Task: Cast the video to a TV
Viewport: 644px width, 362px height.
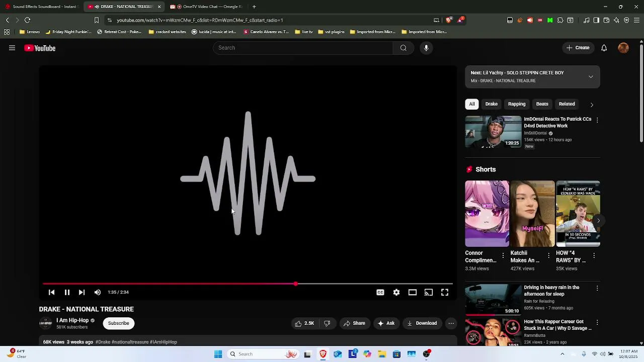Action: (429, 292)
